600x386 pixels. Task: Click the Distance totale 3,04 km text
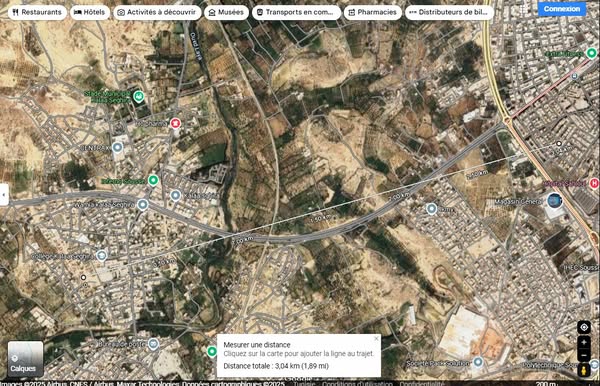click(x=276, y=366)
